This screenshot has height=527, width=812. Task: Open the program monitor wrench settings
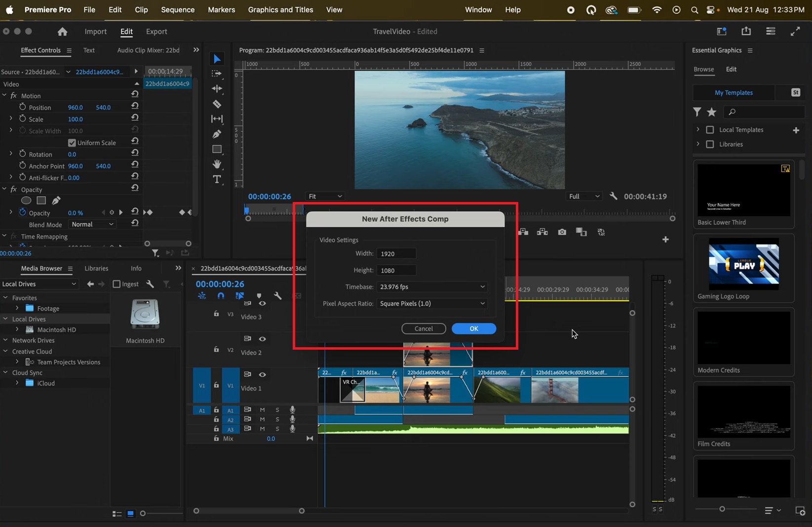(613, 196)
